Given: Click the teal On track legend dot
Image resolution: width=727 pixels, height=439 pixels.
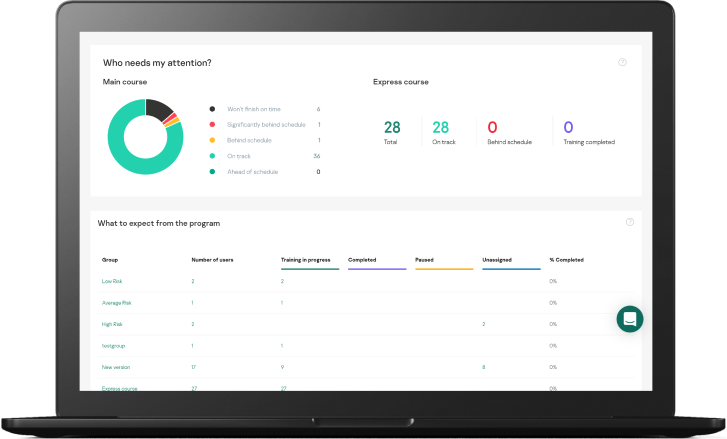Looking at the screenshot, I should (211, 156).
